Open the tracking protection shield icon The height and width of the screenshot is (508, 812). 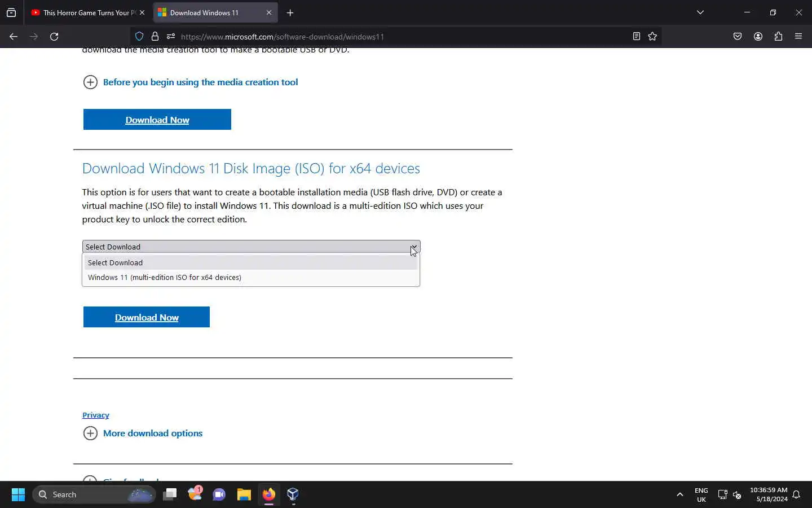(x=139, y=37)
